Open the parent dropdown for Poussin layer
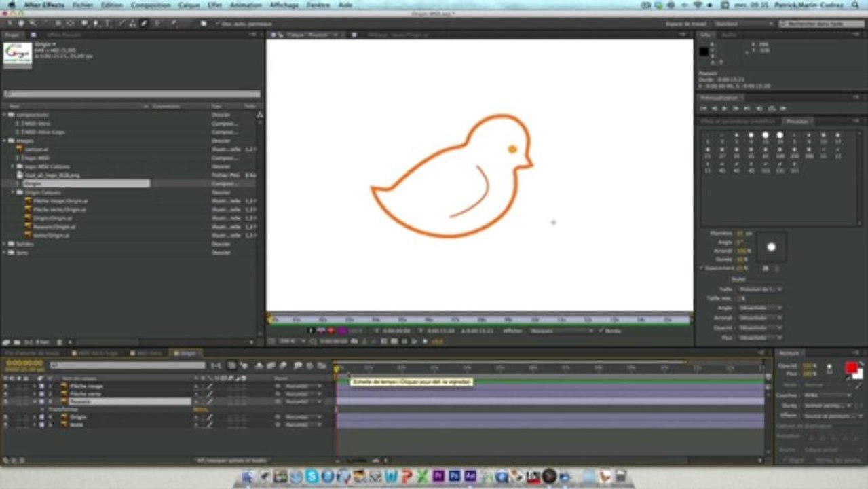 pos(303,401)
